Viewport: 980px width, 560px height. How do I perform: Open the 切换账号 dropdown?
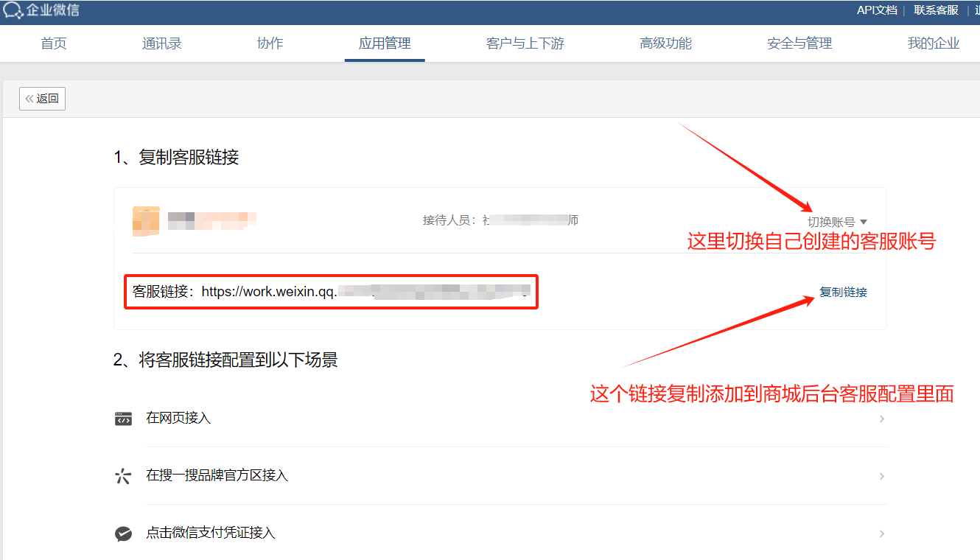click(837, 222)
